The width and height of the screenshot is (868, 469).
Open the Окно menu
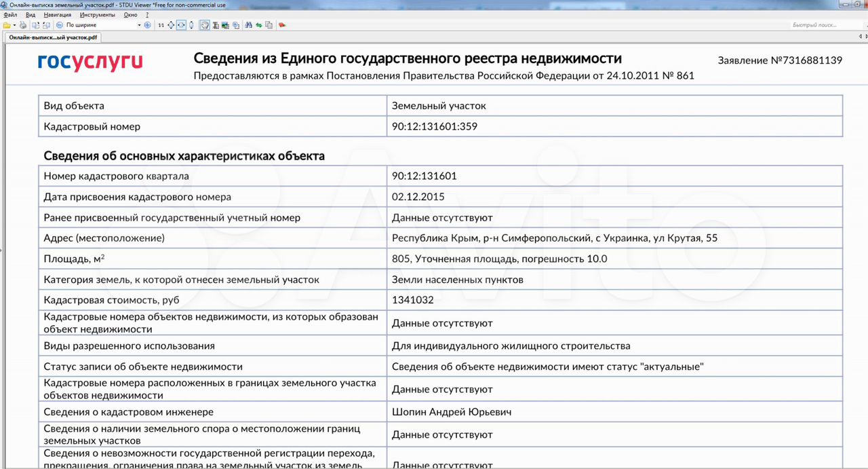click(130, 14)
